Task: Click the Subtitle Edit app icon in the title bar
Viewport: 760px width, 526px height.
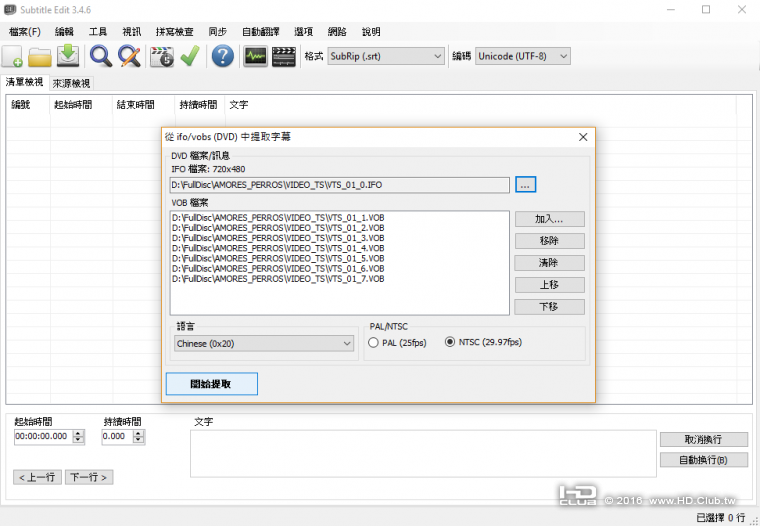Action: click(x=10, y=10)
